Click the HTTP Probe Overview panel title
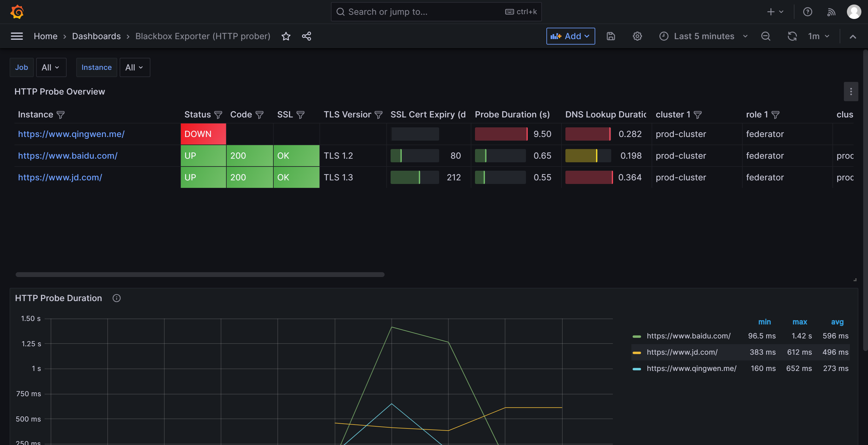The height and width of the screenshot is (445, 868). [x=60, y=92]
